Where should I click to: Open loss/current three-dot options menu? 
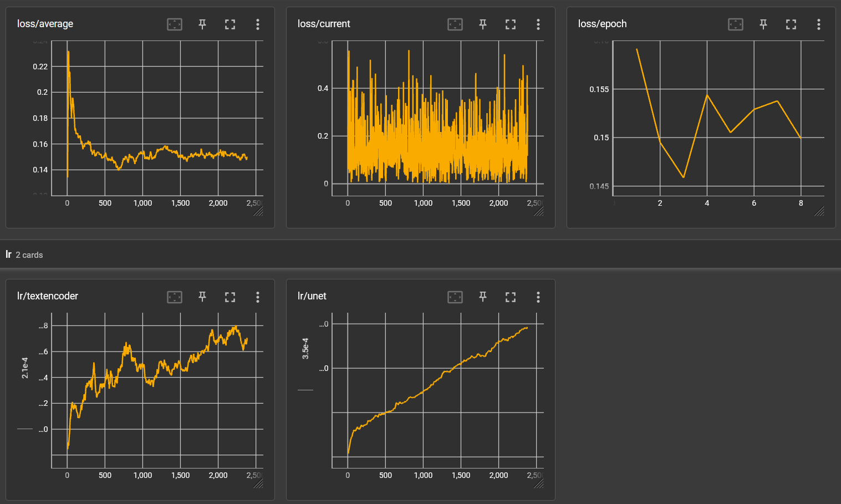[x=538, y=24]
